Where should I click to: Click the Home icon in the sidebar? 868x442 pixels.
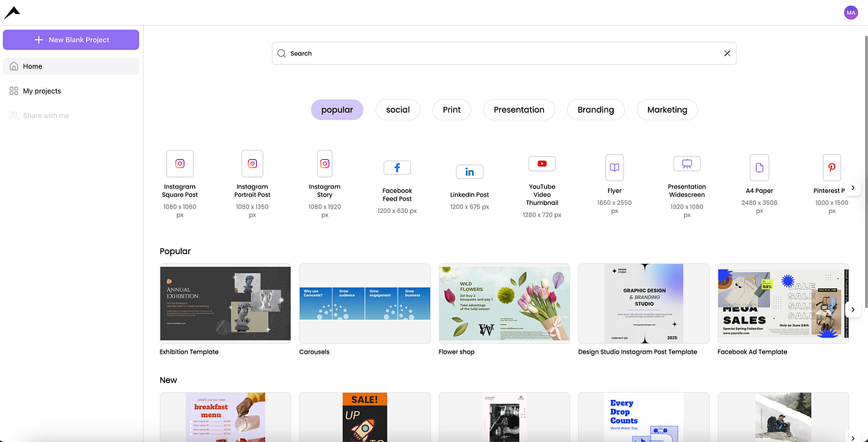coord(14,66)
